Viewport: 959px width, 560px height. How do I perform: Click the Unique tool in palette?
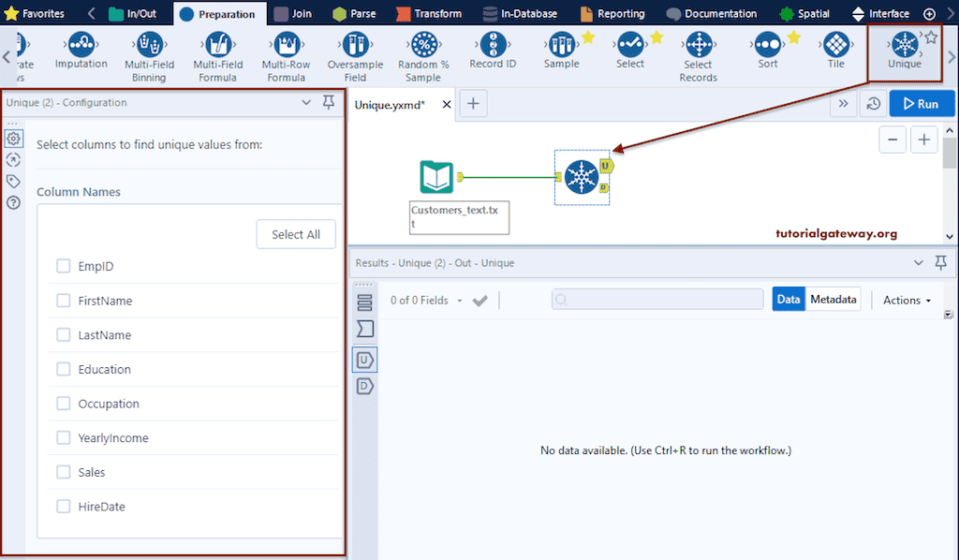click(x=905, y=45)
